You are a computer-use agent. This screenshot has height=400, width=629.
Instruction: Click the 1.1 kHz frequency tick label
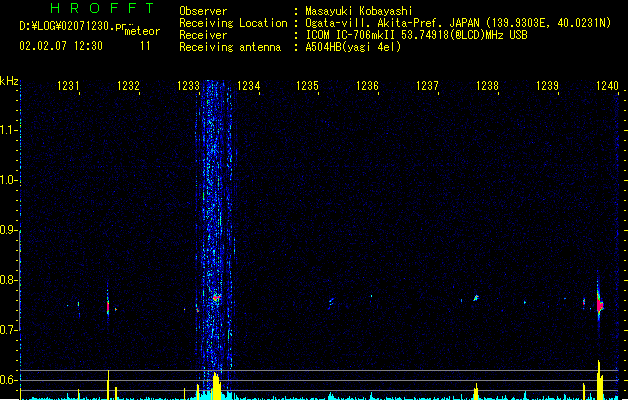pyautogui.click(x=8, y=130)
